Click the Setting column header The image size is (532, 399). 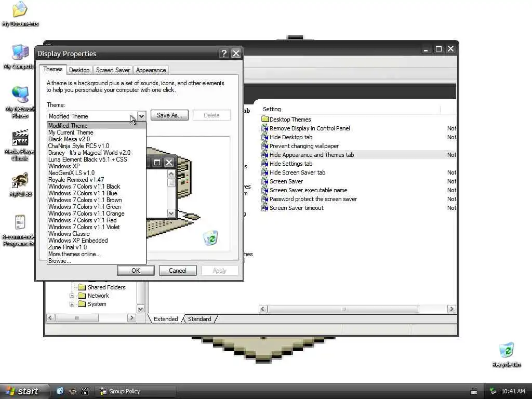pos(350,109)
